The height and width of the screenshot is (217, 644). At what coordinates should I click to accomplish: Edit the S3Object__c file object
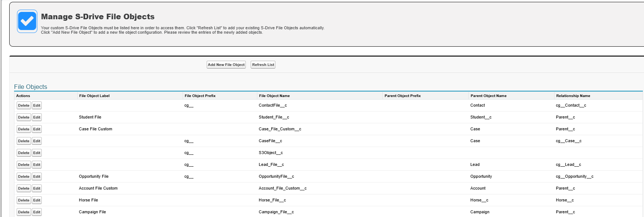click(x=37, y=153)
